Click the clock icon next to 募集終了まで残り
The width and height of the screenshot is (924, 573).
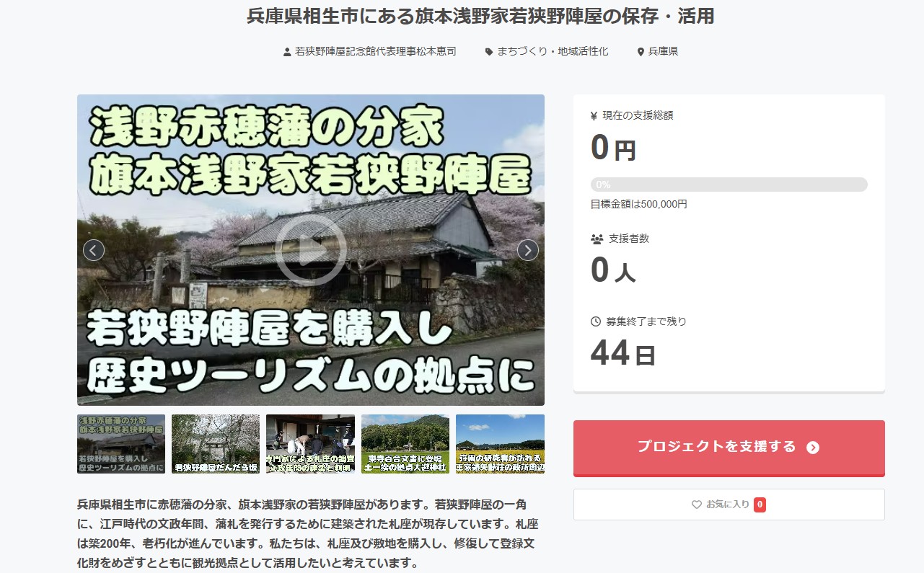click(596, 321)
